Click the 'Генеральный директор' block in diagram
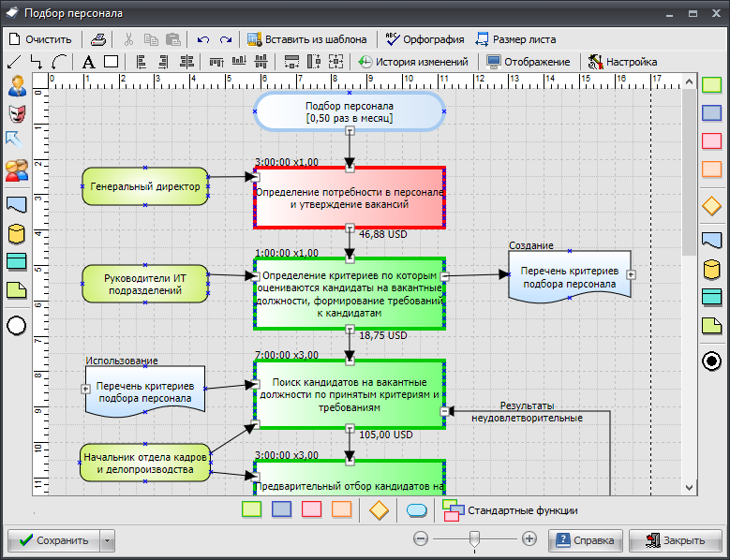This screenshot has width=730, height=560. (144, 186)
